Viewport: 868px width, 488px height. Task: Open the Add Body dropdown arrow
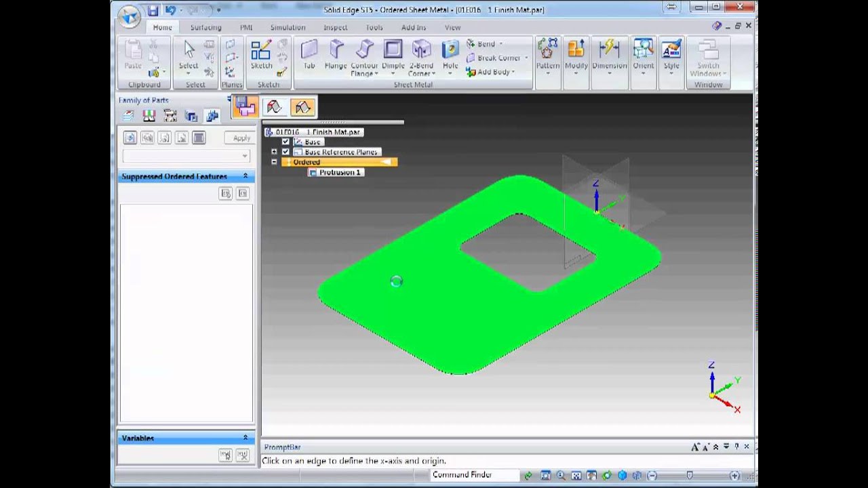pyautogui.click(x=513, y=72)
